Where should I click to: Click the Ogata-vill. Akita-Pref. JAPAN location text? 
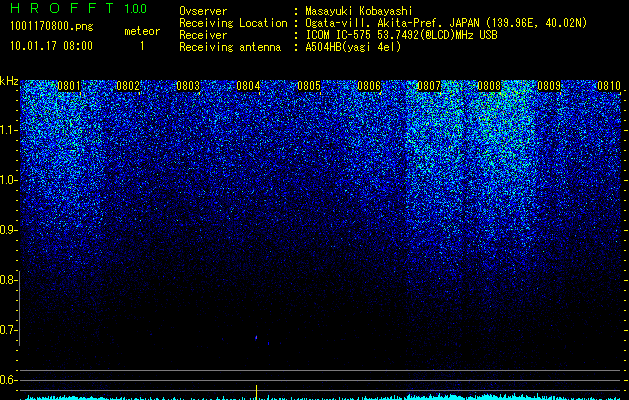click(446, 23)
